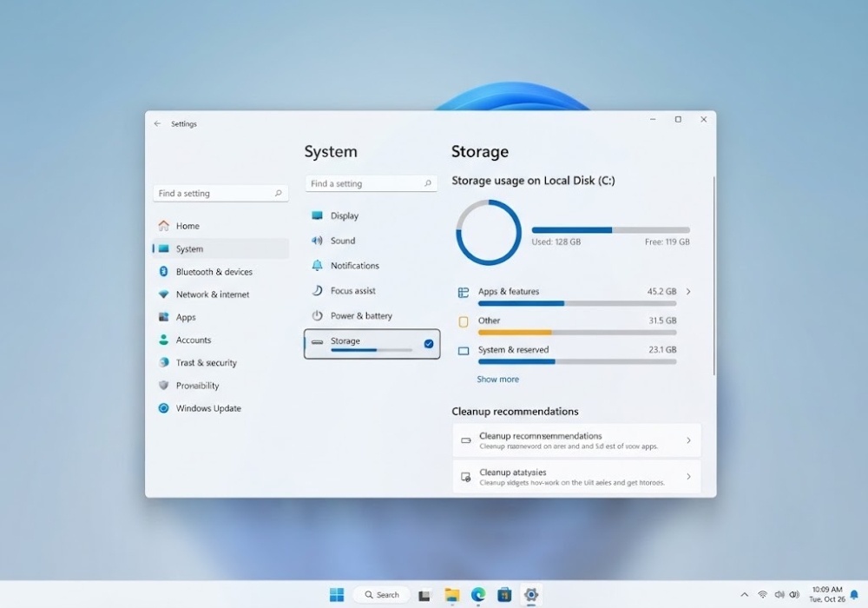
Task: Click the Display monitor icon
Action: click(x=317, y=215)
